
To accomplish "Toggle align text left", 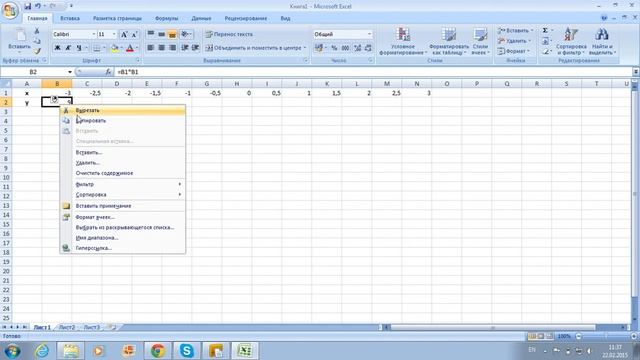I will [x=151, y=48].
